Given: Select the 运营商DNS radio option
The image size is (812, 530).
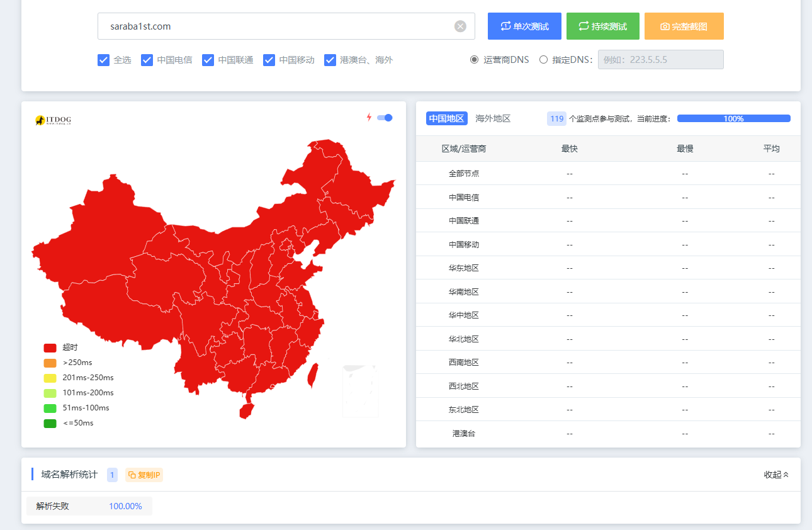Looking at the screenshot, I should pyautogui.click(x=475, y=60).
